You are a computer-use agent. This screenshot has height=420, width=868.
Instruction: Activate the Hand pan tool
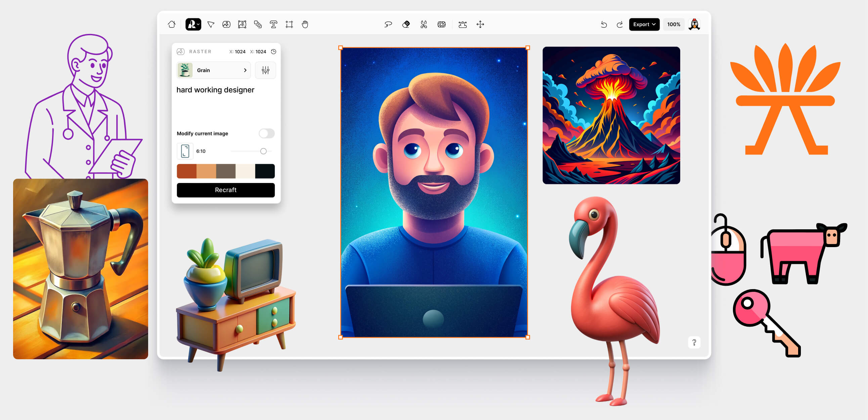pos(305,24)
